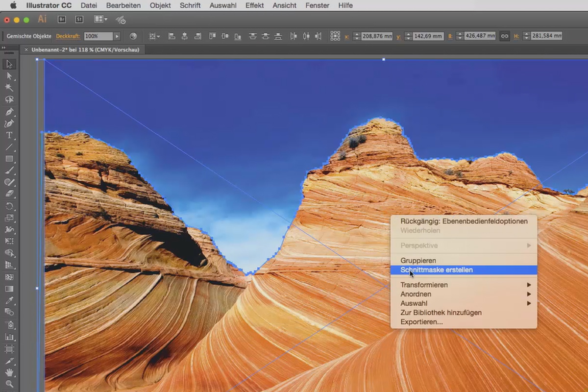Expand the Anordnen submenu arrow
Screen dimensions: 588x392
coord(529,294)
